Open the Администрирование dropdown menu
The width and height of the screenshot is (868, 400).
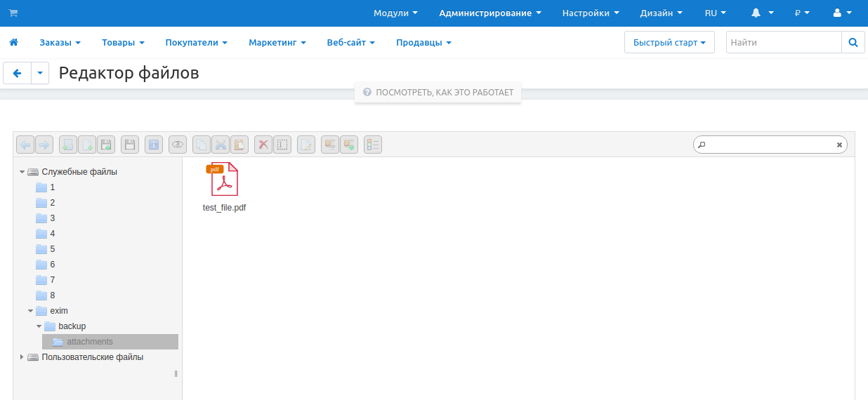click(490, 13)
